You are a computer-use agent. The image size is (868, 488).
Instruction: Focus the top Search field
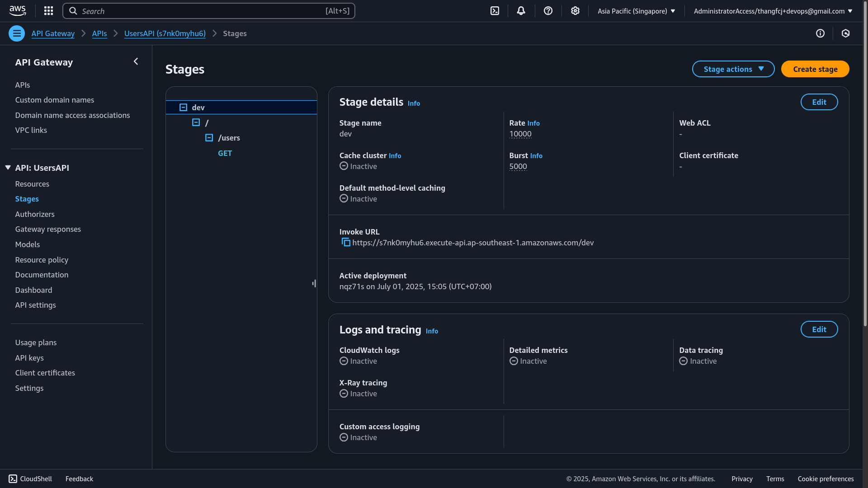209,11
